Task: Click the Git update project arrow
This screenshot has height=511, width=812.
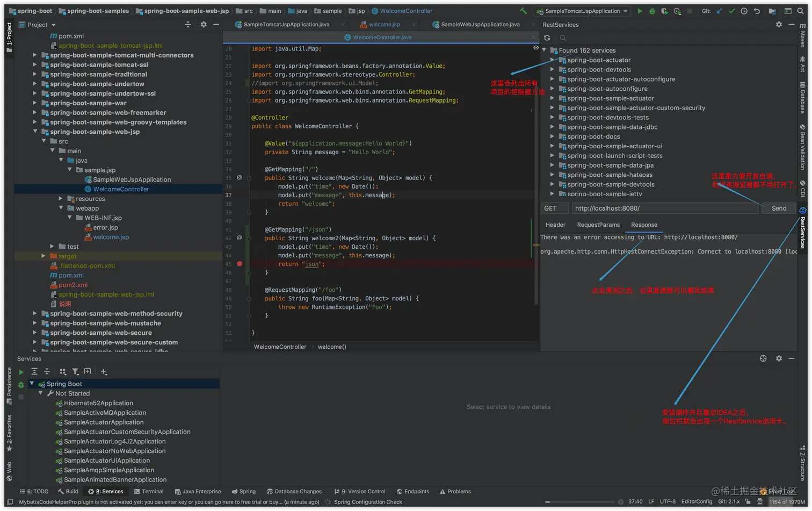Action: point(719,11)
